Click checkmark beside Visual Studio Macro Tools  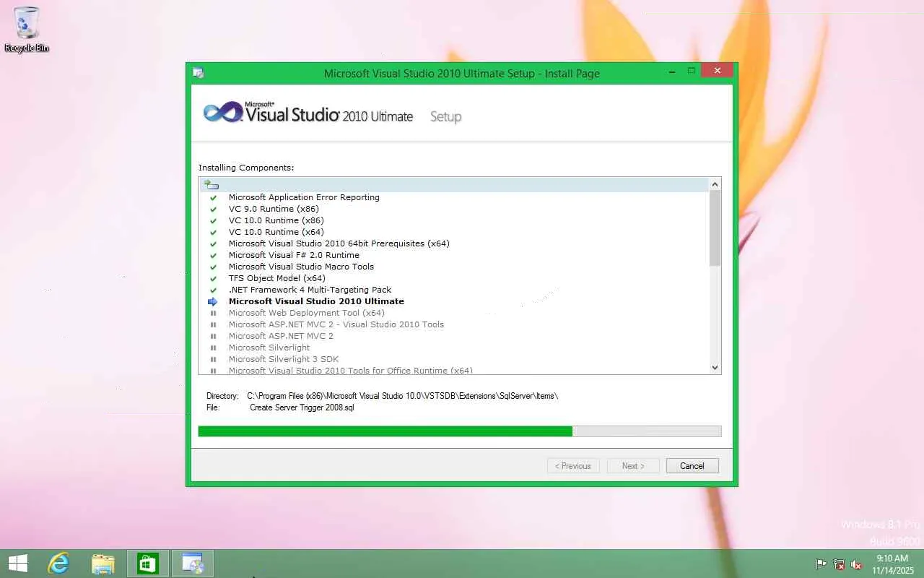(213, 267)
